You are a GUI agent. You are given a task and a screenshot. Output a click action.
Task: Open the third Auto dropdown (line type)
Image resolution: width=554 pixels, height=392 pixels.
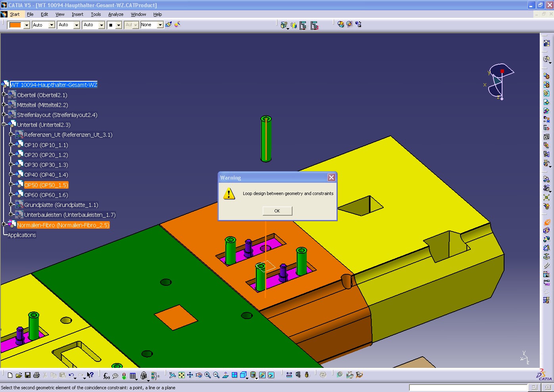101,25
